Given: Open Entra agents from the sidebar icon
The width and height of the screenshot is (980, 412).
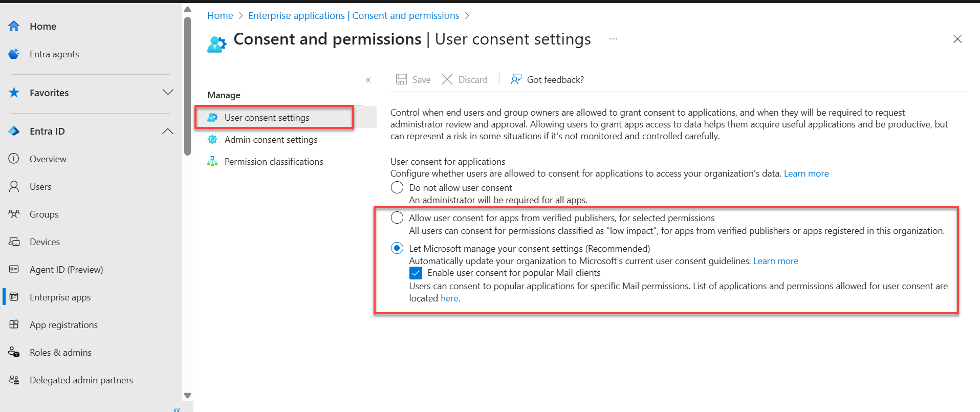Looking at the screenshot, I should [x=14, y=54].
